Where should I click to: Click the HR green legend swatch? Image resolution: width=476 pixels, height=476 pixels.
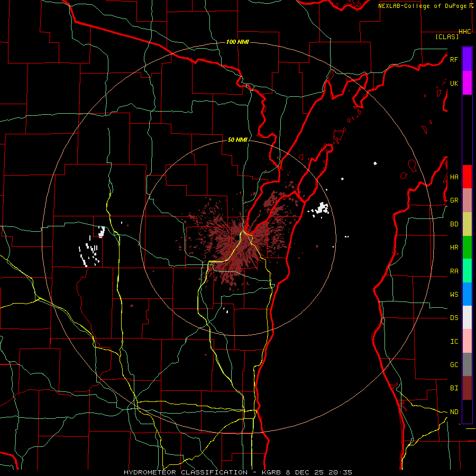[x=467, y=248]
